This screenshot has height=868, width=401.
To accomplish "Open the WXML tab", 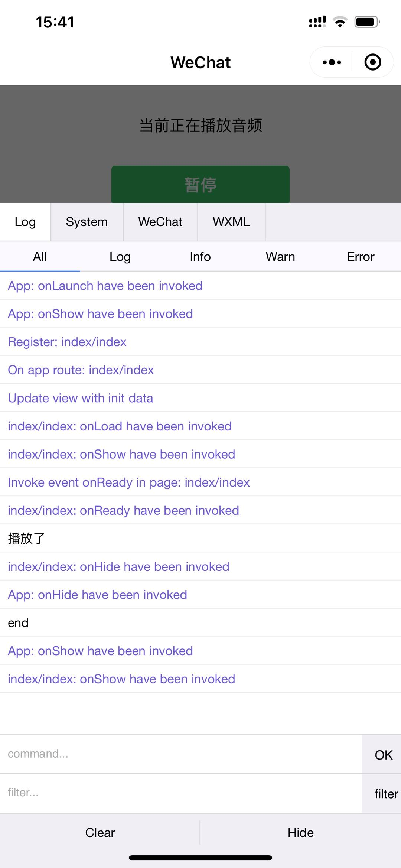I will pyautogui.click(x=231, y=222).
